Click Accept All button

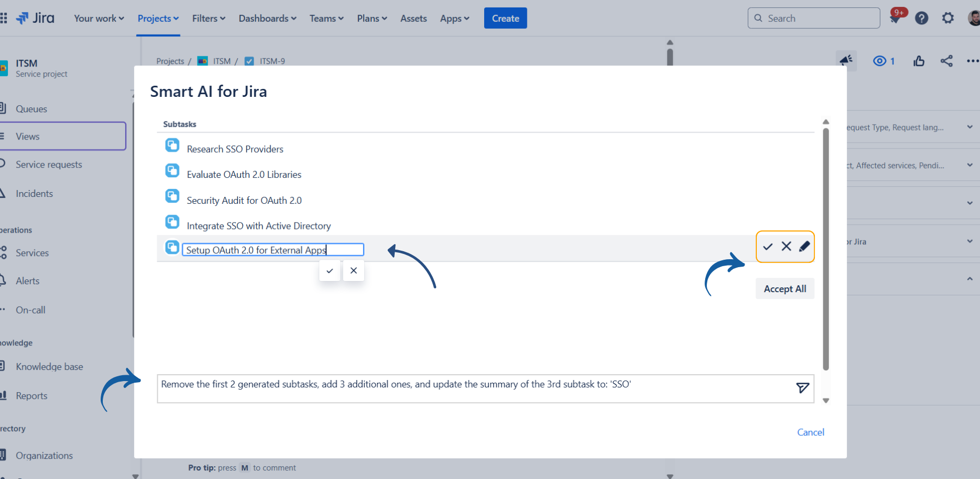coord(785,288)
